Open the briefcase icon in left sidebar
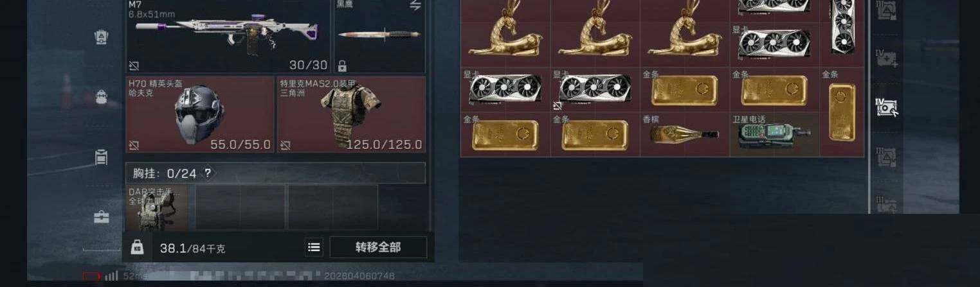980x287 pixels. [x=102, y=216]
